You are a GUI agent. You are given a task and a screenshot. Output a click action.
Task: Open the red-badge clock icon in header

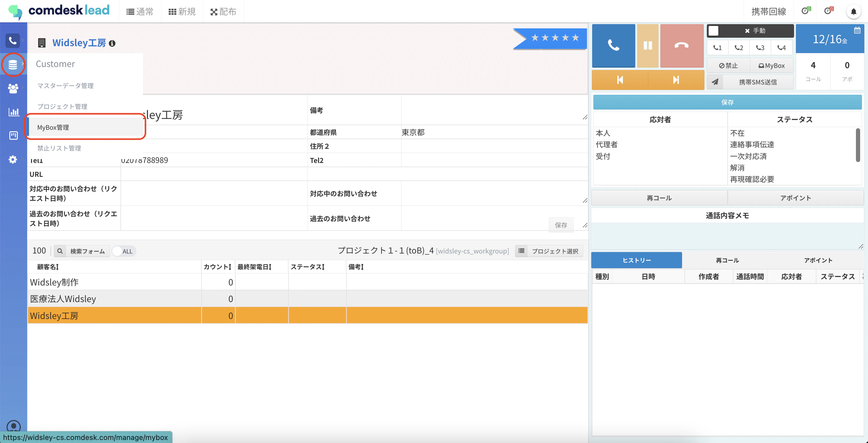tap(828, 11)
